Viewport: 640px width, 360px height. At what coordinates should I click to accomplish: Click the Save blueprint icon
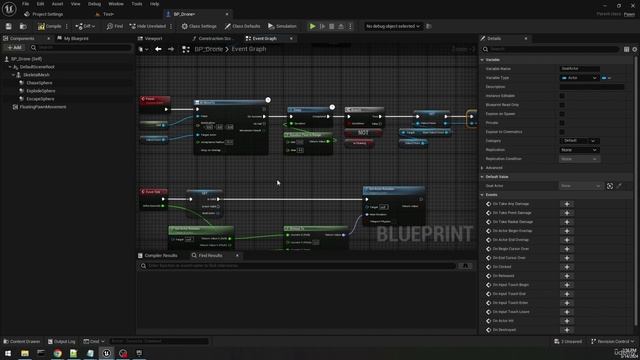coord(9,26)
